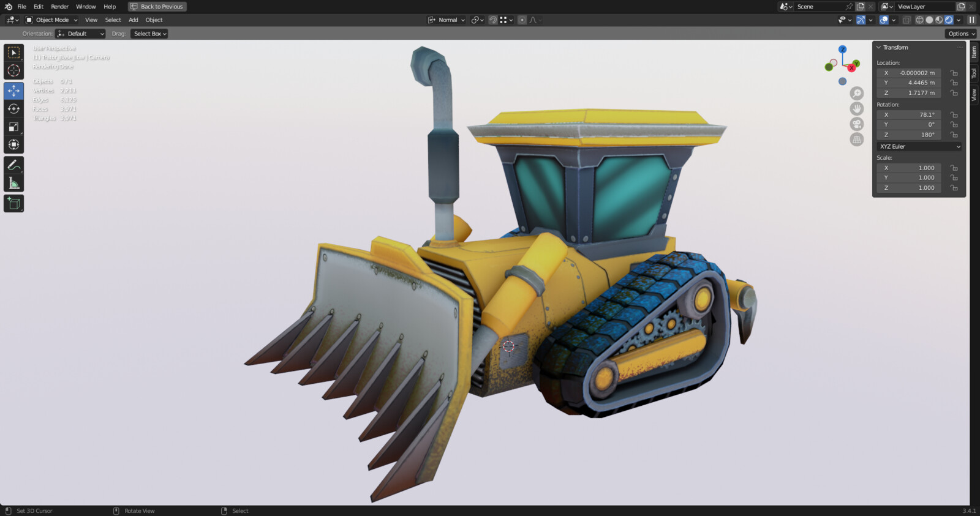Open the Help menu

point(110,7)
